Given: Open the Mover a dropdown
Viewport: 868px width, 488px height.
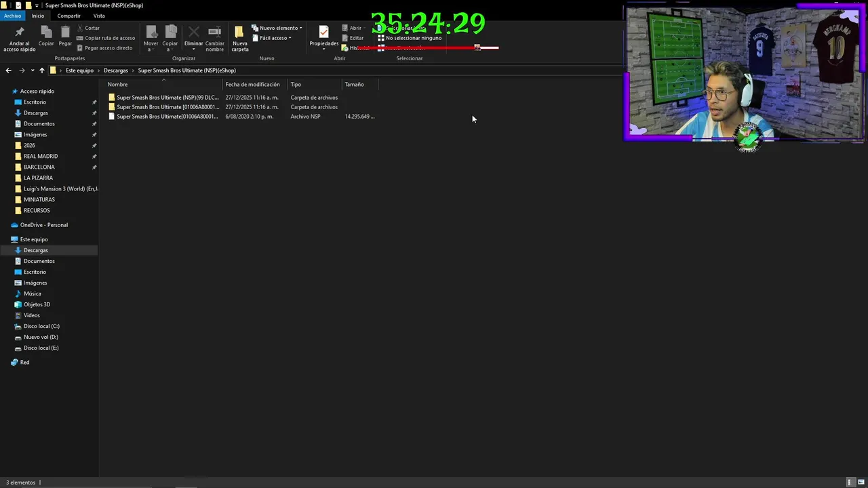Looking at the screenshot, I should coord(151,39).
